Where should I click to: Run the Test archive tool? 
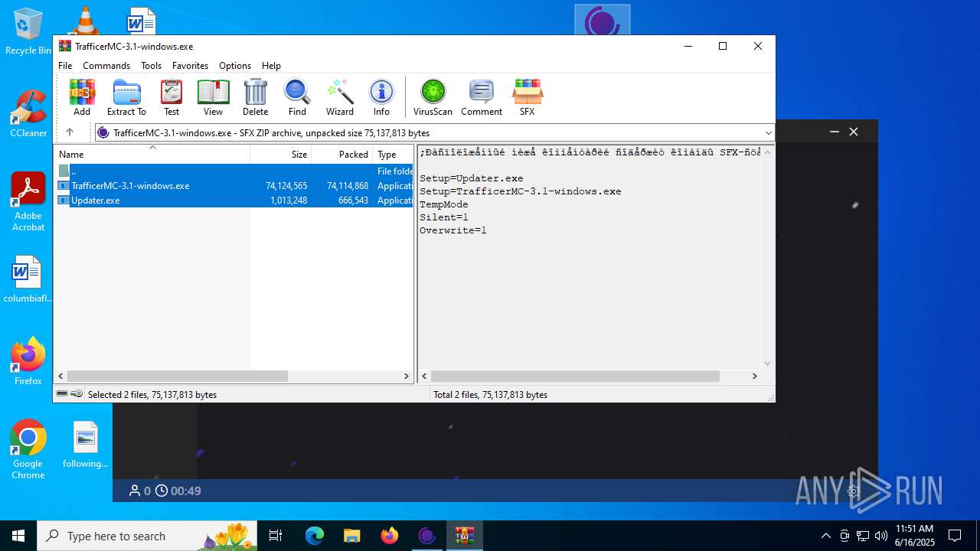tap(171, 97)
